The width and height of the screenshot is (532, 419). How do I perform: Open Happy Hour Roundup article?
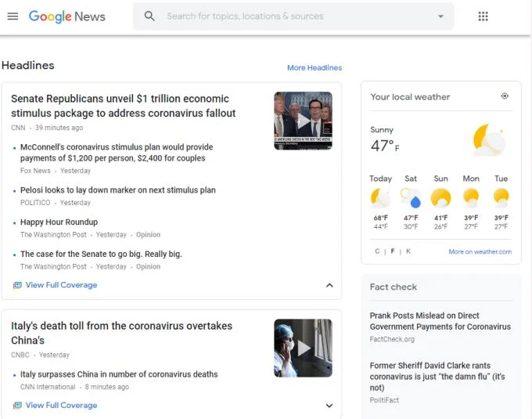click(59, 222)
